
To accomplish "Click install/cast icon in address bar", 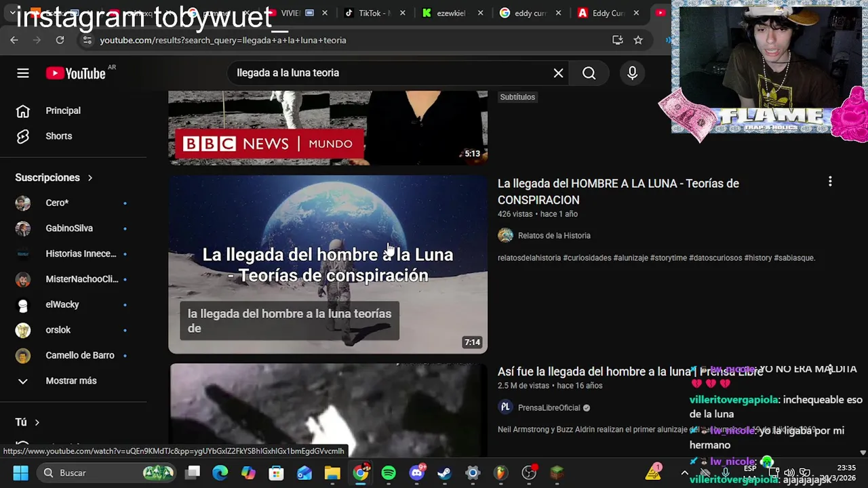I will [617, 40].
